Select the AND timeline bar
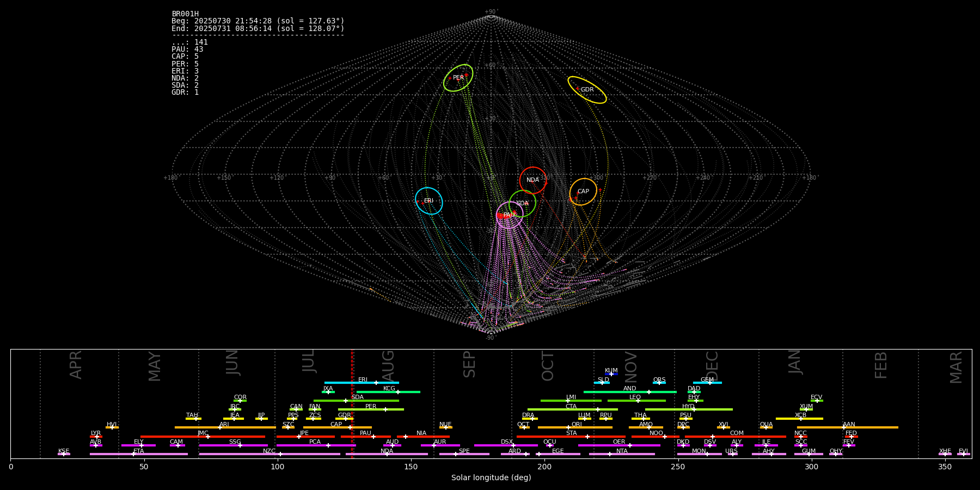The height and width of the screenshot is (490, 980). tap(630, 392)
